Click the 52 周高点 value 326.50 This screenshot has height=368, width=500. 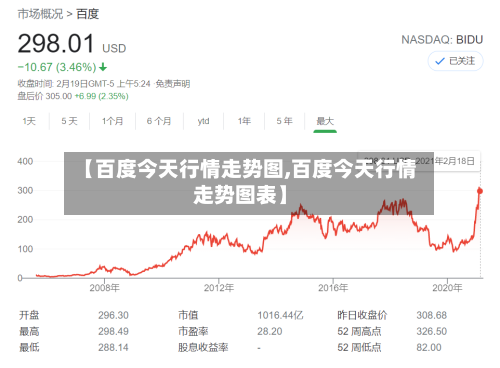coord(432,331)
